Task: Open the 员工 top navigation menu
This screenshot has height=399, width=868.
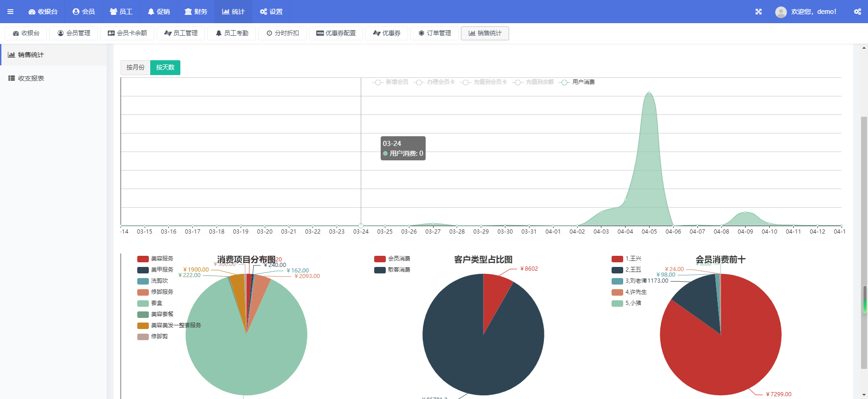Action: click(x=121, y=12)
